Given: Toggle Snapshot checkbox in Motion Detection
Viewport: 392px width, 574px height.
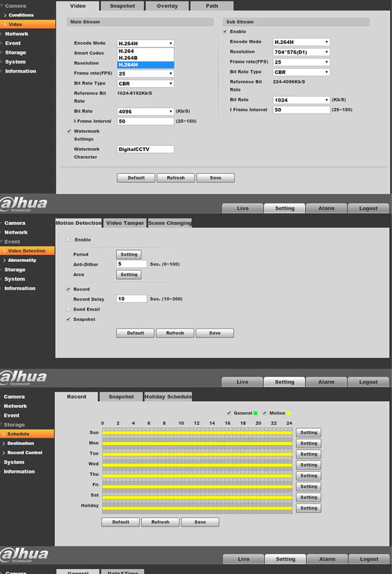Looking at the screenshot, I should pos(68,319).
